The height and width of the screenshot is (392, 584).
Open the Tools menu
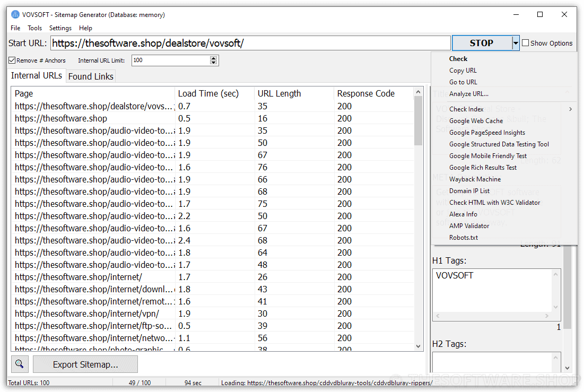click(34, 28)
